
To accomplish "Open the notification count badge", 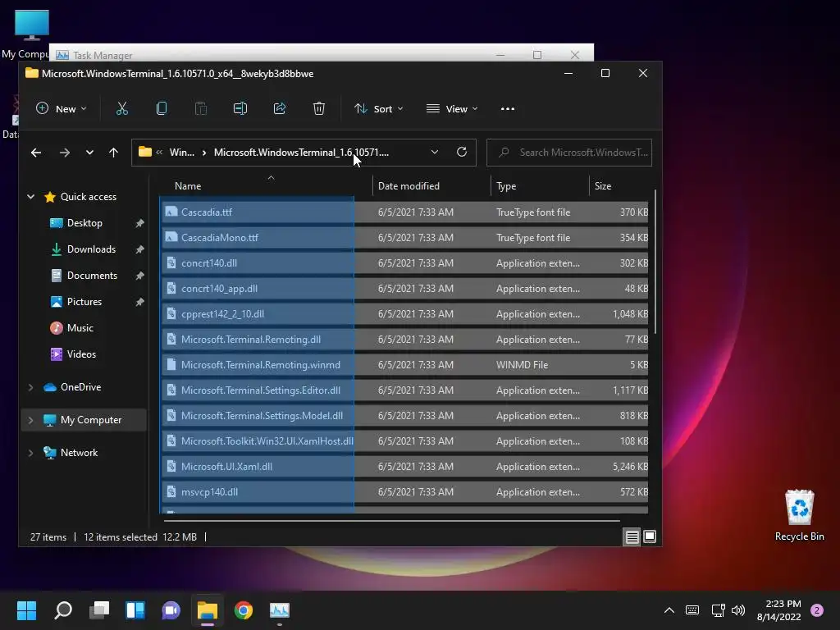I will click(x=817, y=610).
